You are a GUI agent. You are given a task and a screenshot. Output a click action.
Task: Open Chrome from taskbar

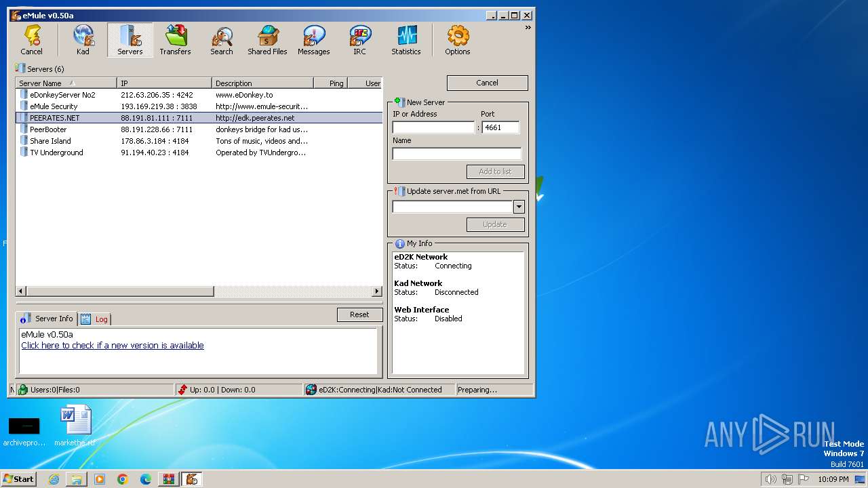[x=123, y=479]
